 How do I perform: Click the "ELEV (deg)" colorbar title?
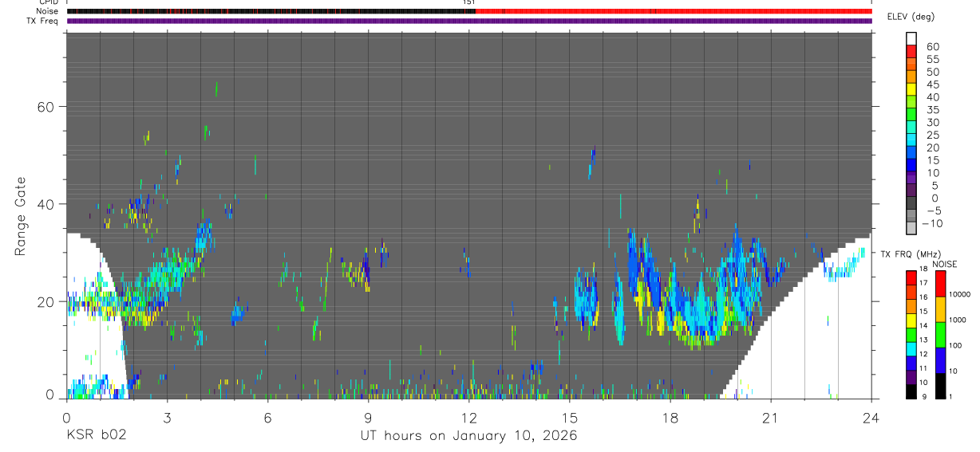911,18
